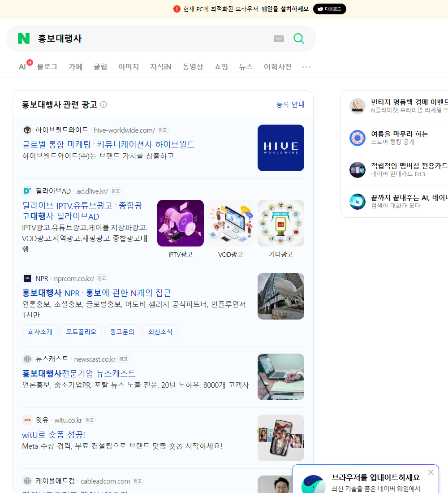Click the 뉴스캐스트 globe favicon
The image size is (448, 493).
click(27, 359)
